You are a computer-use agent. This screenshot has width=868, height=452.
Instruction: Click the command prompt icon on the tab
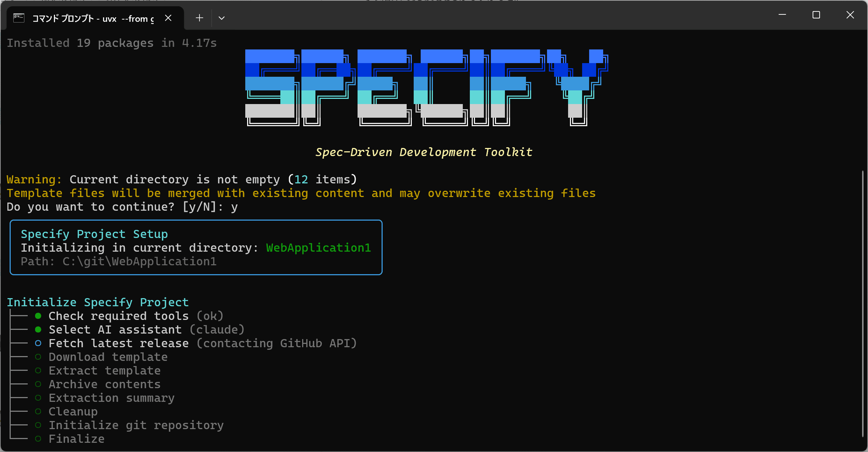(18, 17)
